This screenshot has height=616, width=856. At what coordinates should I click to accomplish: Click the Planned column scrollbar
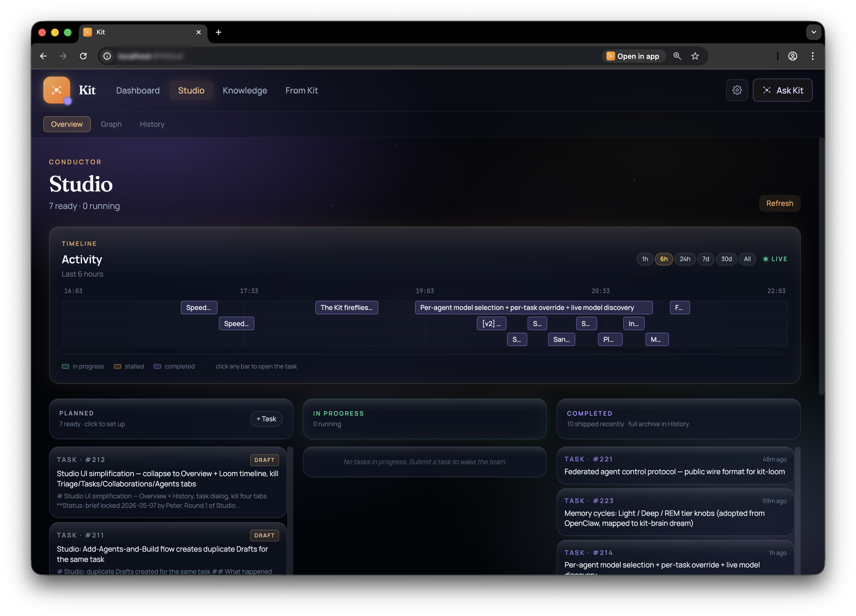(290, 511)
